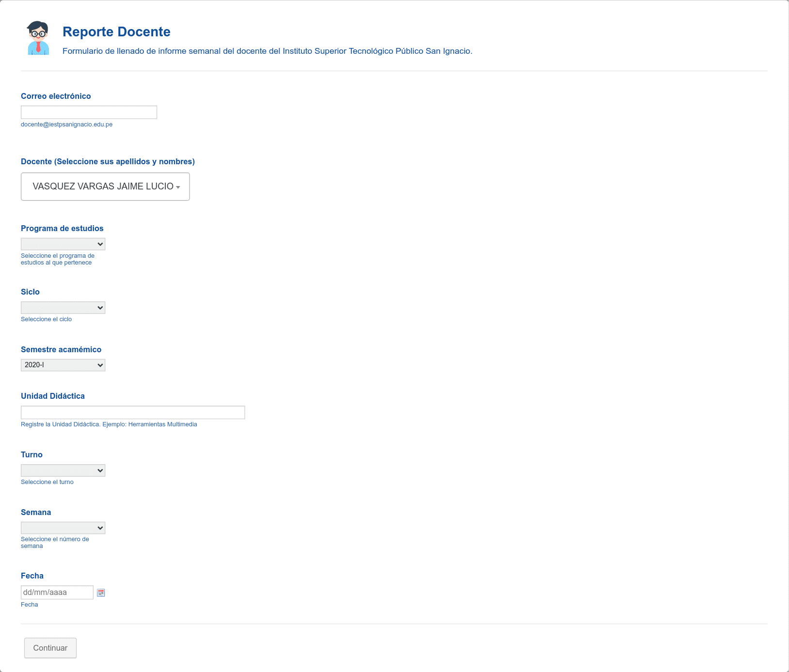Screen dimensions: 789x672
Task: Open the calendar date picker icon
Action: tap(101, 593)
